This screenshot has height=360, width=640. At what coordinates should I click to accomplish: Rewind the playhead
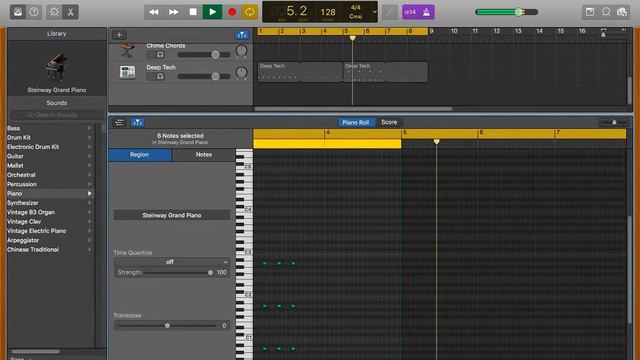[153, 12]
